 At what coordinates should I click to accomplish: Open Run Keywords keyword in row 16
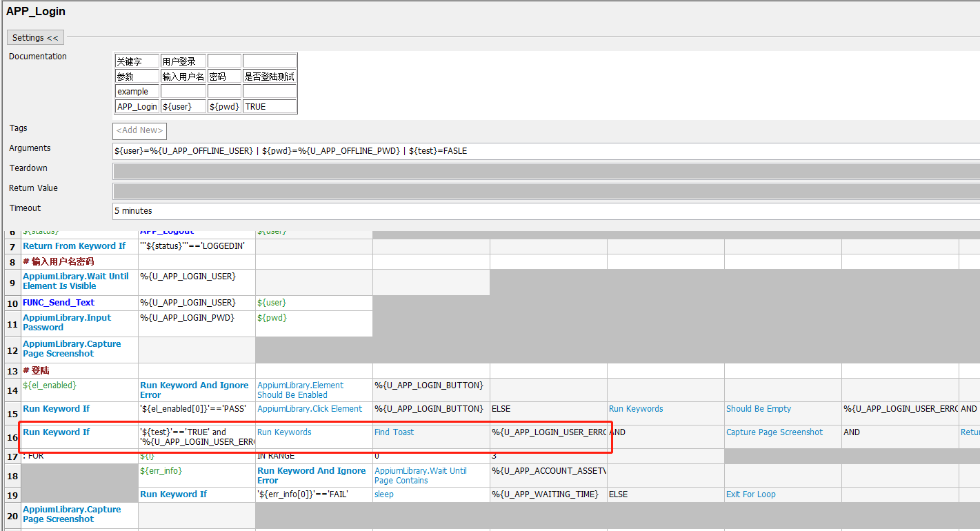coord(286,432)
